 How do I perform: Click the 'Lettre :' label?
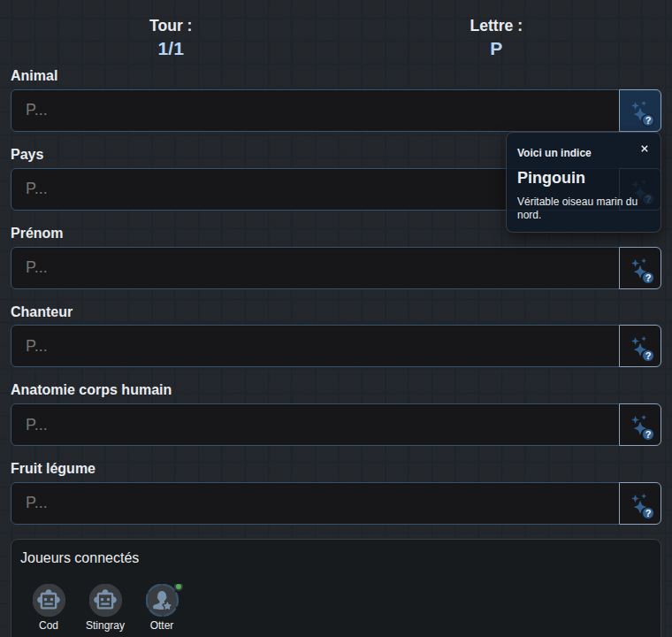pos(496,26)
